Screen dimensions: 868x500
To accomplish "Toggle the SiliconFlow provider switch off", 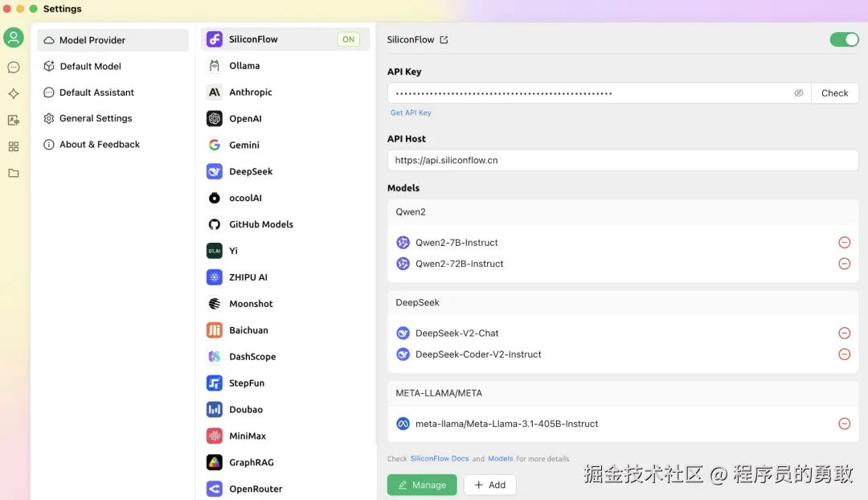I will coord(844,40).
